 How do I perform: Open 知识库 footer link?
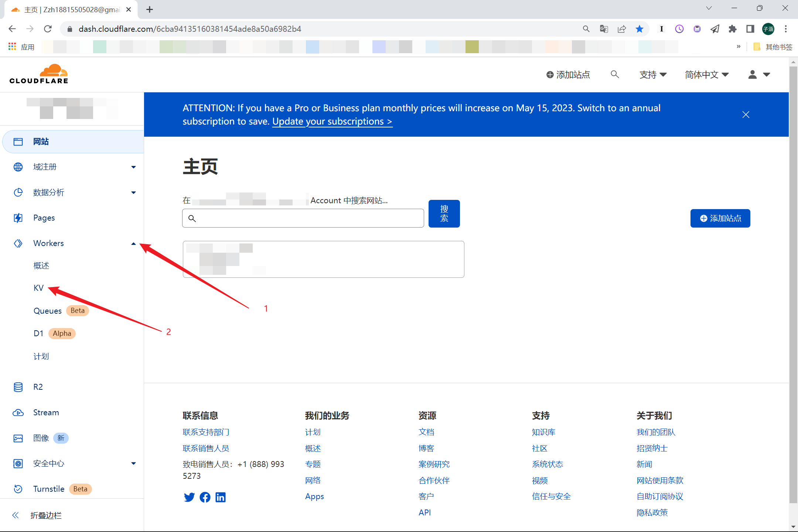[543, 432]
